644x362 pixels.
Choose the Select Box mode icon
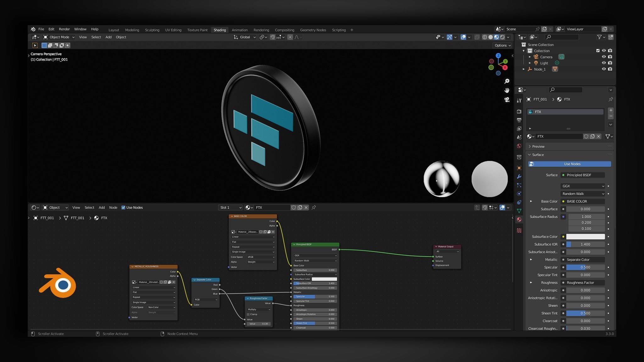(44, 45)
